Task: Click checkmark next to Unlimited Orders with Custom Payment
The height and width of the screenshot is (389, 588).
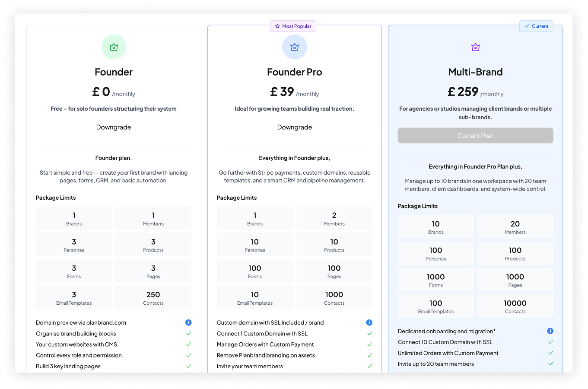Action: pyautogui.click(x=550, y=353)
